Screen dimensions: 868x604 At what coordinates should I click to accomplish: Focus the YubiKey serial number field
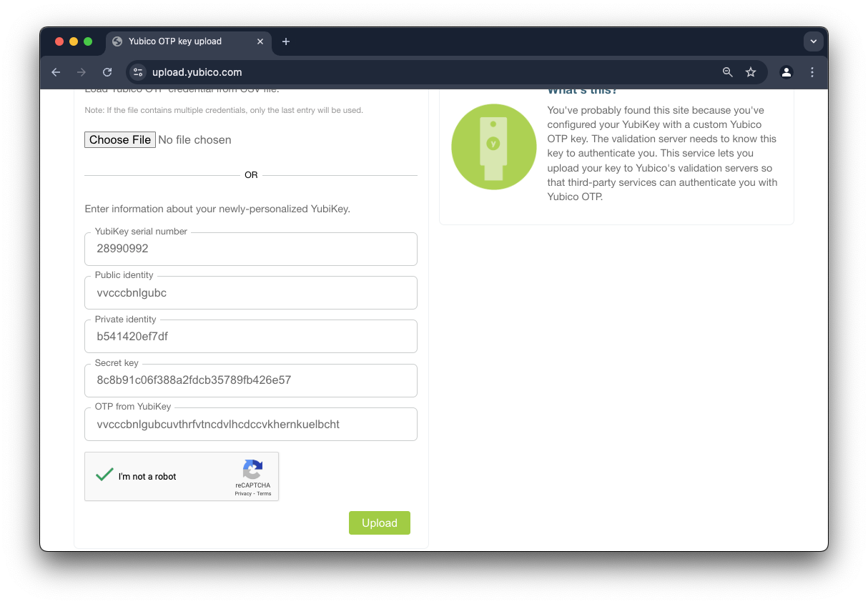251,249
